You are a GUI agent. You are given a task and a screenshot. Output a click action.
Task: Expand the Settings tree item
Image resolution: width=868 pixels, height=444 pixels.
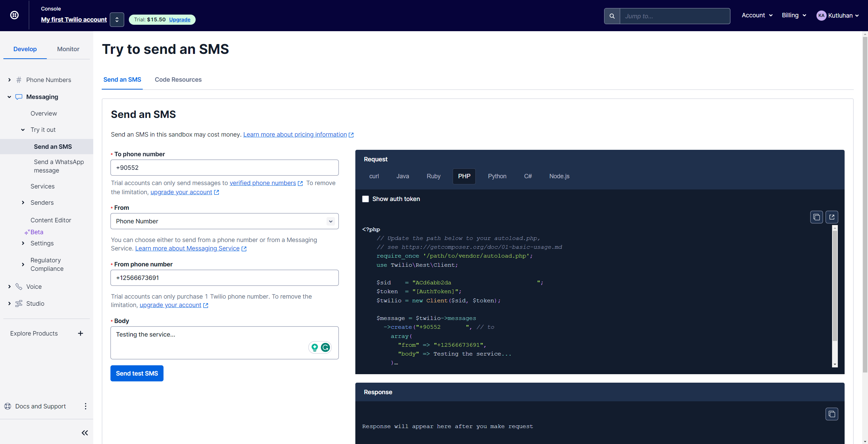[23, 243]
